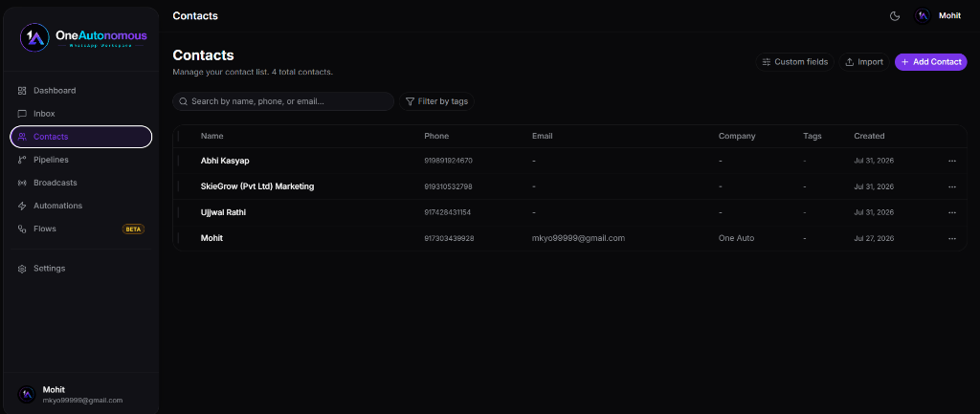
Task: Open the Custom fields manager
Action: click(x=794, y=62)
